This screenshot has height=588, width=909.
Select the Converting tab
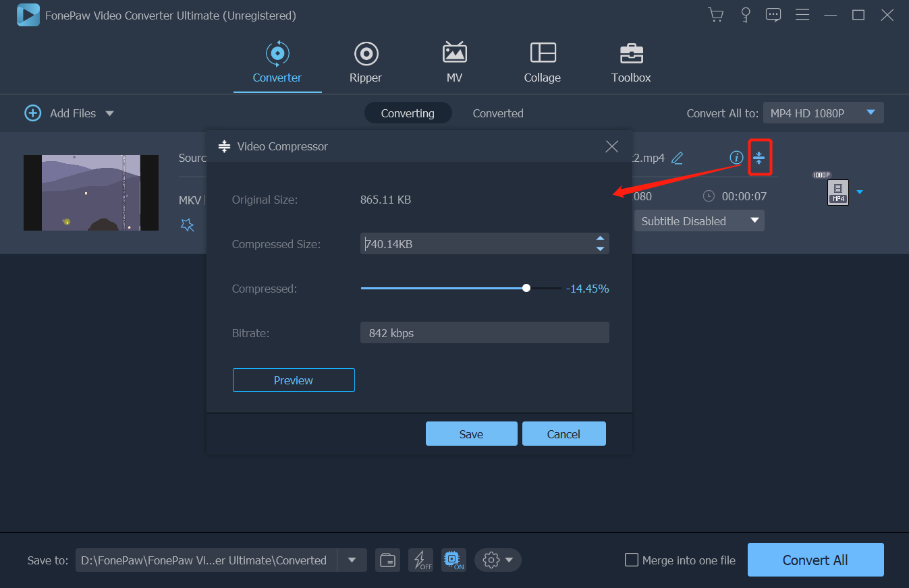click(408, 113)
